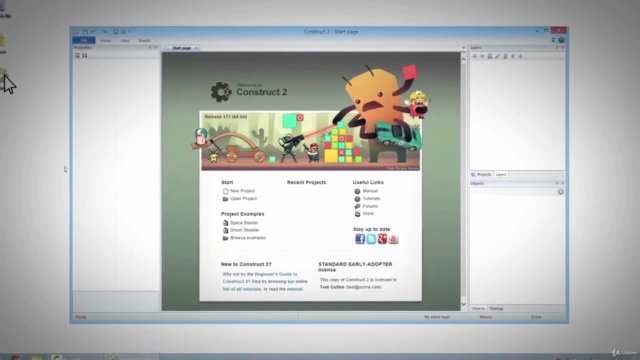The width and height of the screenshot is (640, 360).
Task: Switch to the Events ribbon tab
Action: click(x=144, y=40)
